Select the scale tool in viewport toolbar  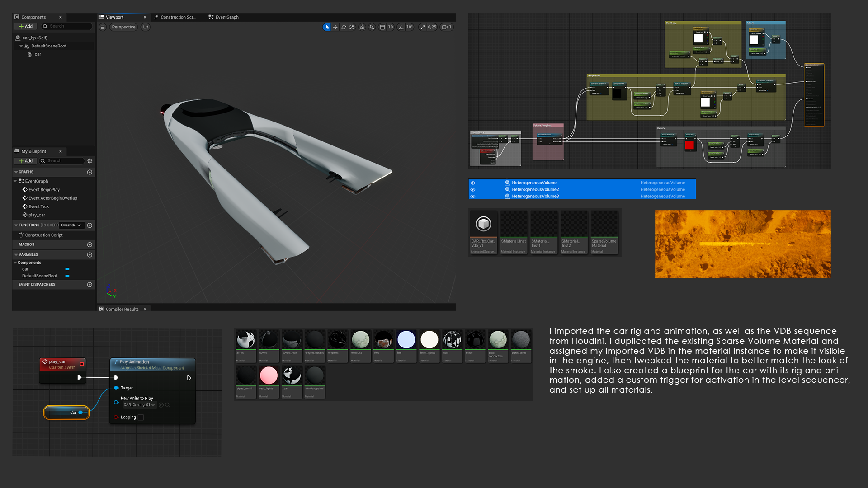tap(352, 27)
